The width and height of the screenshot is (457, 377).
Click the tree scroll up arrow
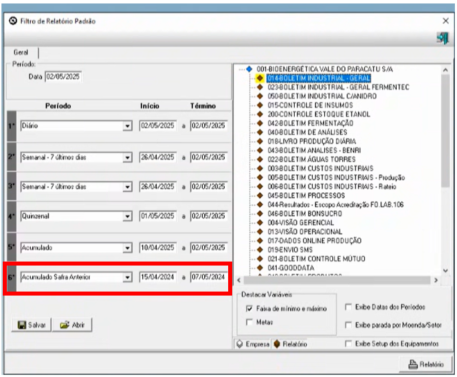pyautogui.click(x=445, y=70)
